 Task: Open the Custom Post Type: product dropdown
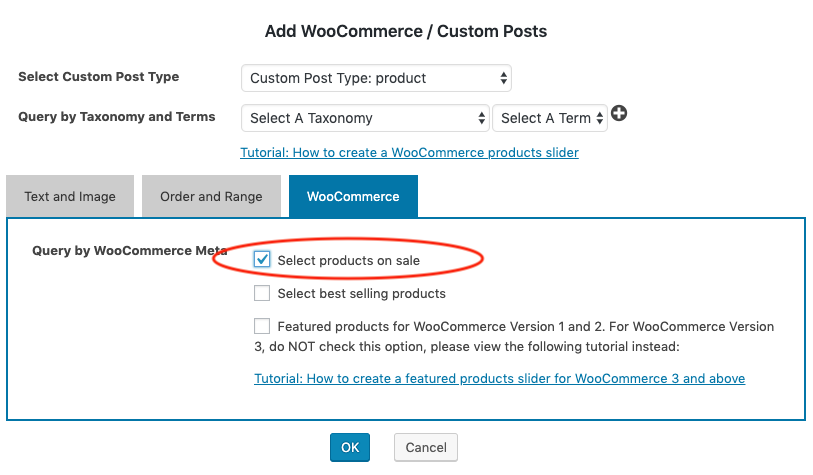pos(376,78)
